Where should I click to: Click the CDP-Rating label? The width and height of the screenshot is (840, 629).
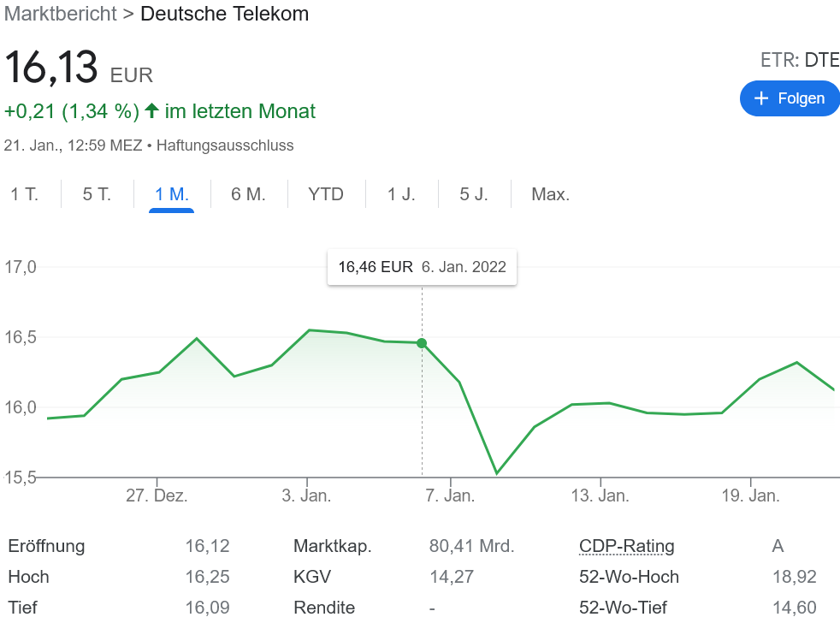[x=626, y=546]
